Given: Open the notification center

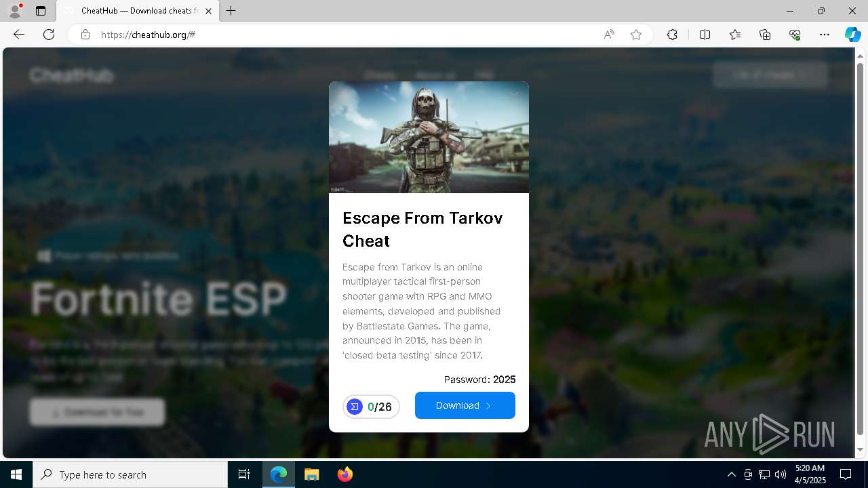Looking at the screenshot, I should (x=846, y=474).
